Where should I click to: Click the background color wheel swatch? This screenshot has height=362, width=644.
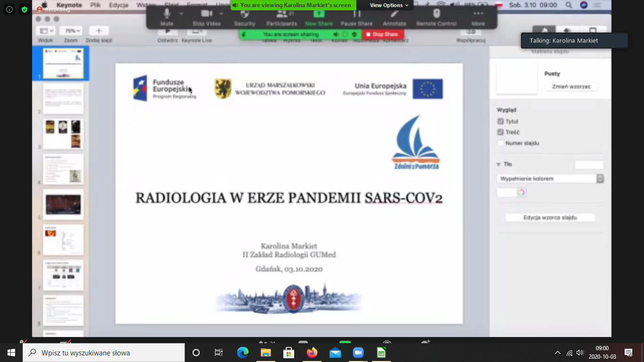click(x=521, y=192)
